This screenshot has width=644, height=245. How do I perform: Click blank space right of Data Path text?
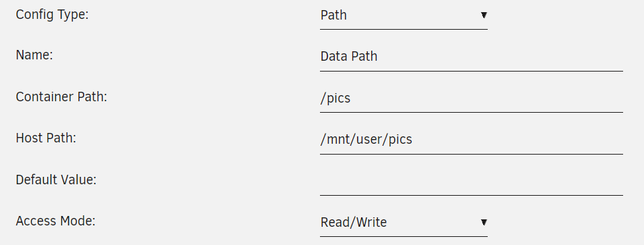coord(501,57)
